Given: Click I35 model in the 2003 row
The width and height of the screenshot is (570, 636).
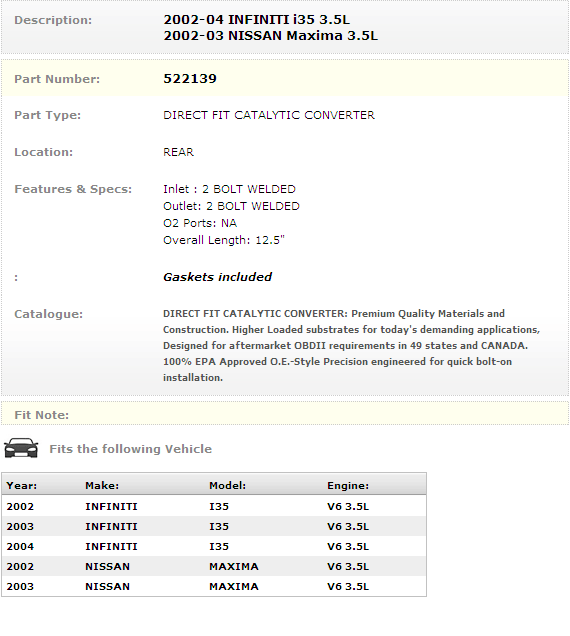Looking at the screenshot, I should (219, 526).
